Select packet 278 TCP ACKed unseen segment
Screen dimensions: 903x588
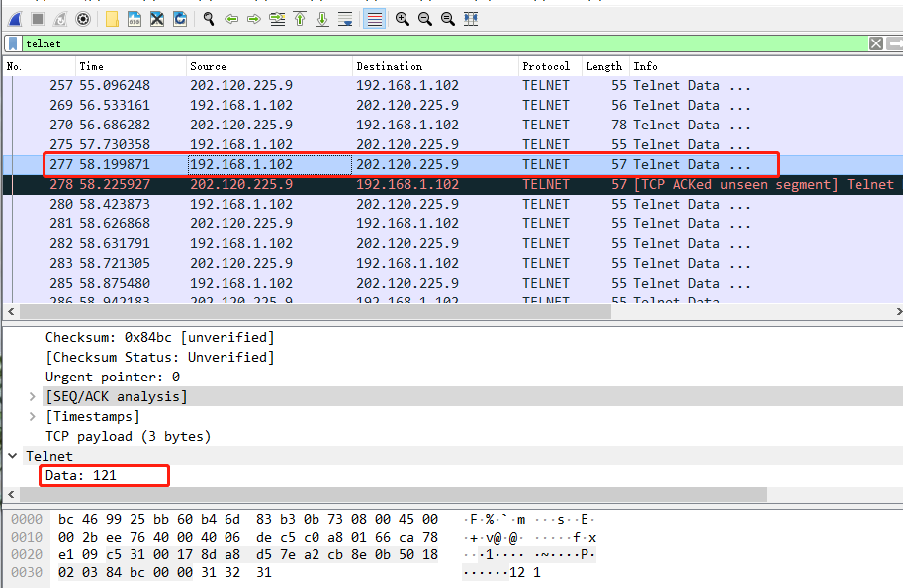click(453, 184)
